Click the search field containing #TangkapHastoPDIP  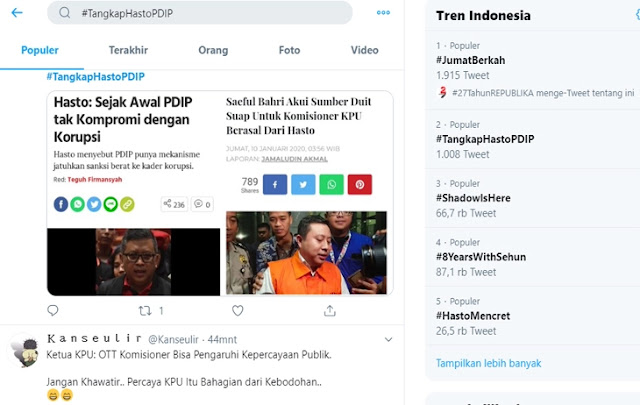200,13
